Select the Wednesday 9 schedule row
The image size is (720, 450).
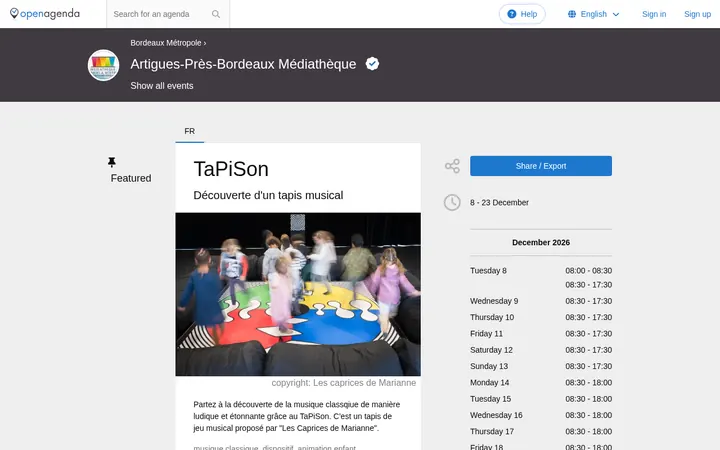pos(541,301)
